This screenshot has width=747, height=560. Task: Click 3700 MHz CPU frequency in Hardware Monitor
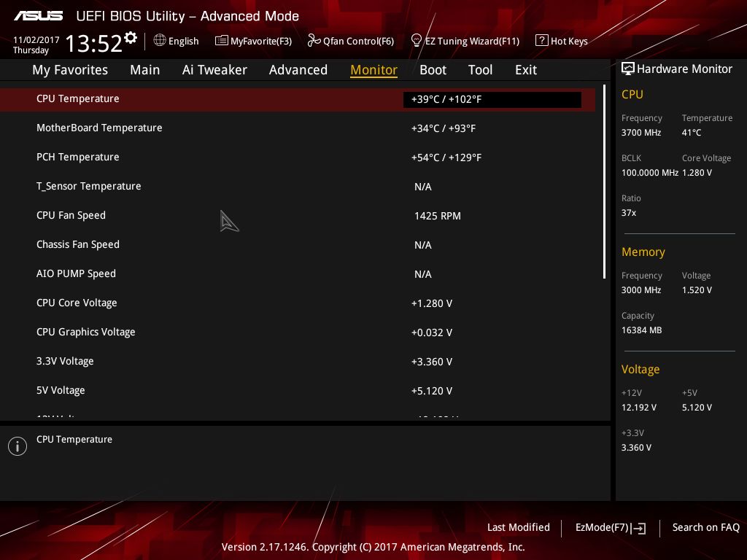point(640,133)
